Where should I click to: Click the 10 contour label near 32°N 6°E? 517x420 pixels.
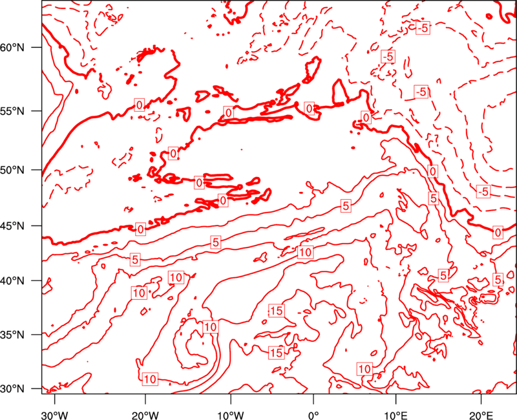[364, 369]
